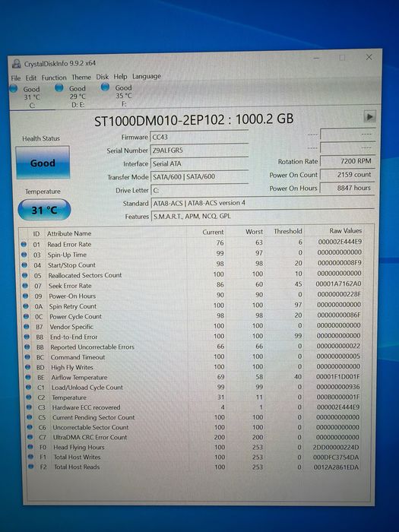
Task: Open the Function menu
Action: point(54,78)
